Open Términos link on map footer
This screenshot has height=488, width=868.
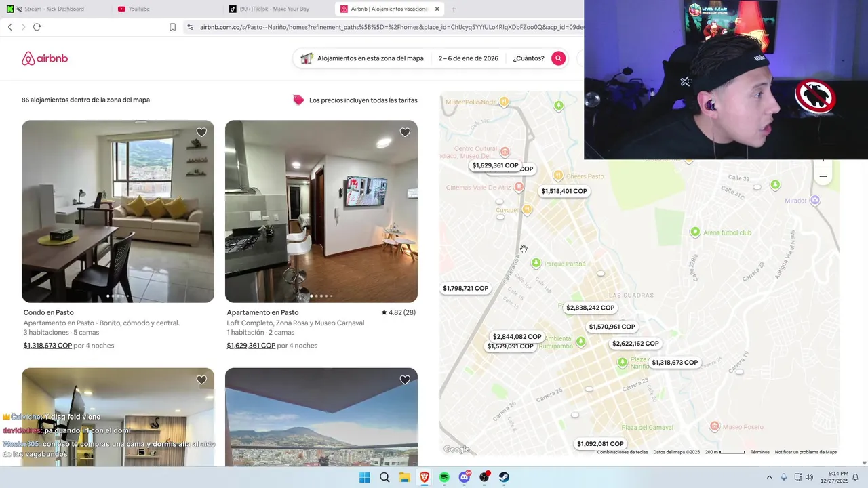759,452
